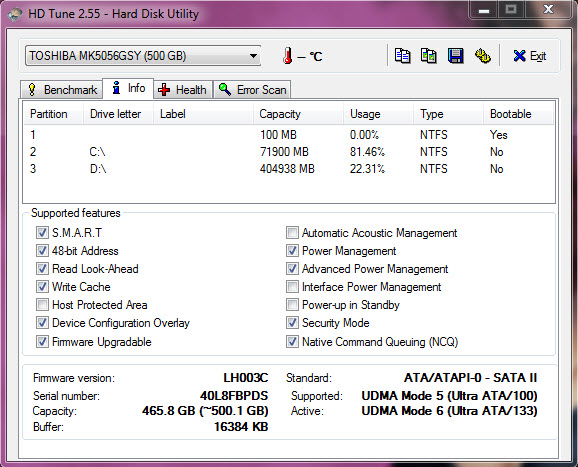Click the copy text to clipboard icon
The width and height of the screenshot is (578, 467).
pos(402,56)
